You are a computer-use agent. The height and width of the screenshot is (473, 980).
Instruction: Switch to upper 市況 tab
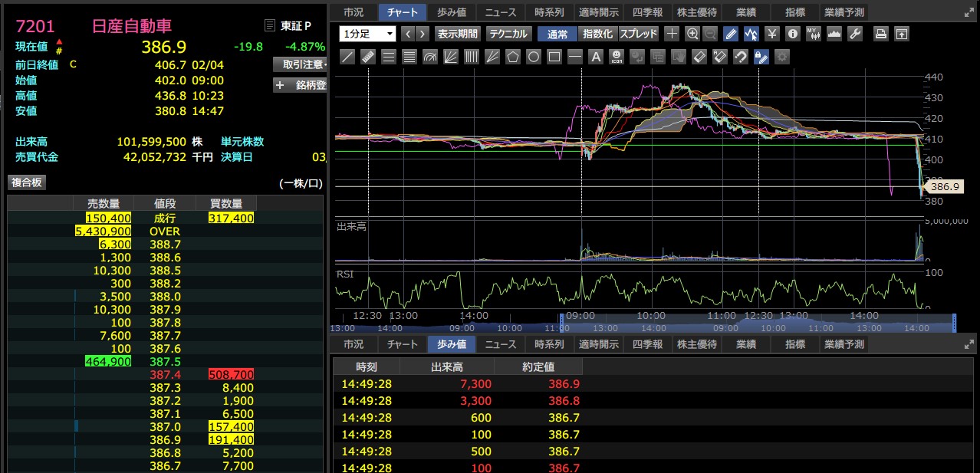[354, 12]
